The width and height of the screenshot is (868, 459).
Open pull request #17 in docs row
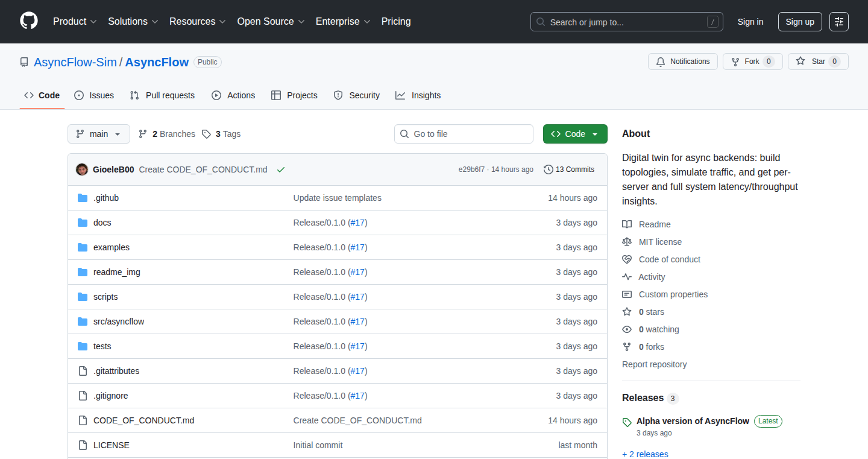click(x=359, y=223)
